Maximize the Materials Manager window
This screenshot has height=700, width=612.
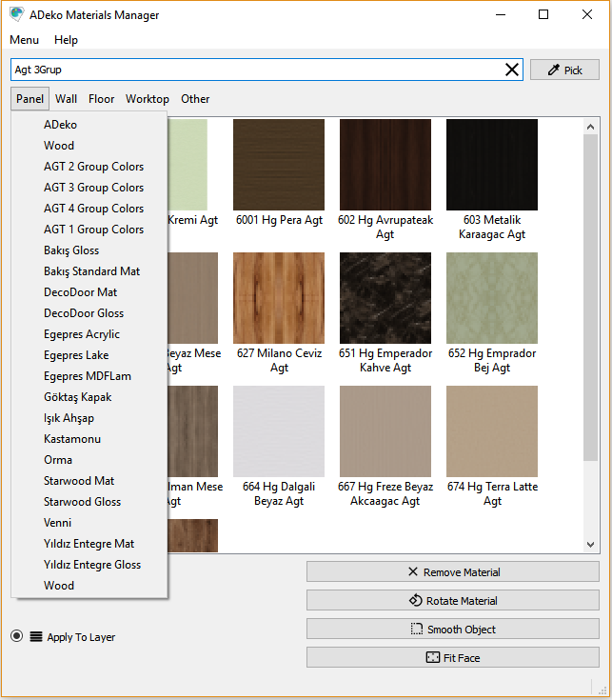click(543, 14)
